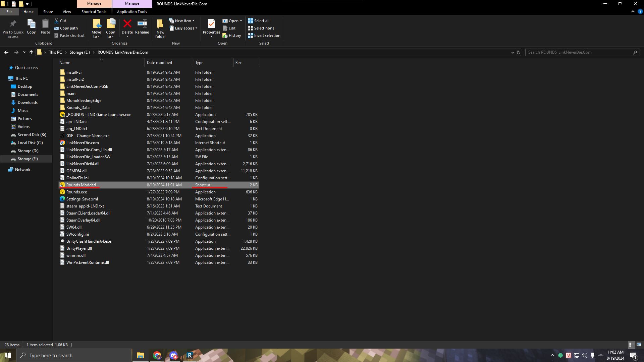The image size is (644, 362).
Task: Collapse the ribbon with chevron arrow
Action: 633,11
